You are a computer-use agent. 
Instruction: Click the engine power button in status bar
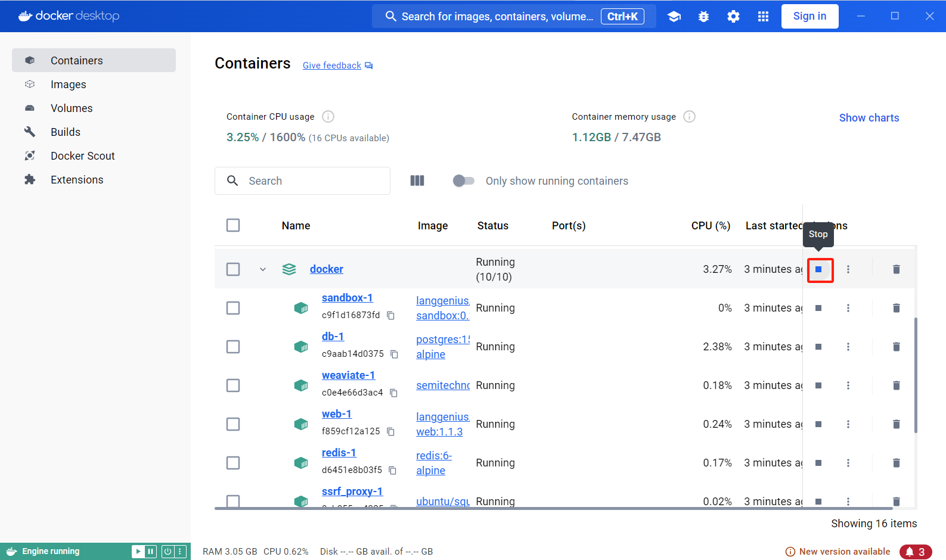[168, 552]
